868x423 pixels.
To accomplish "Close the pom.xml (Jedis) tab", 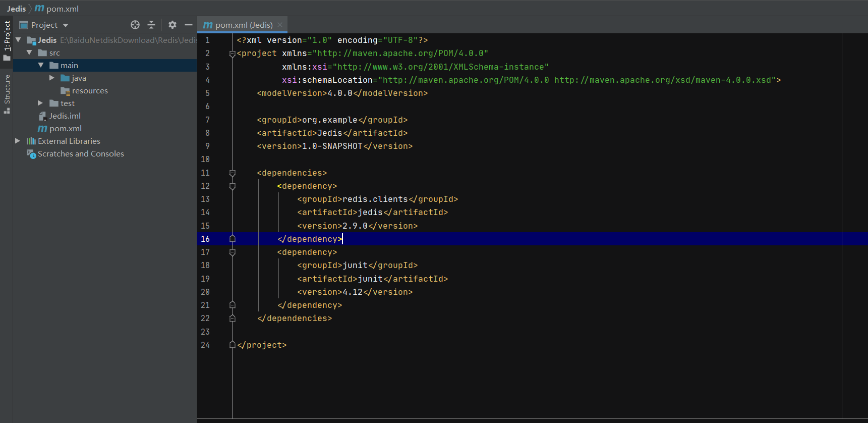I will (x=280, y=25).
